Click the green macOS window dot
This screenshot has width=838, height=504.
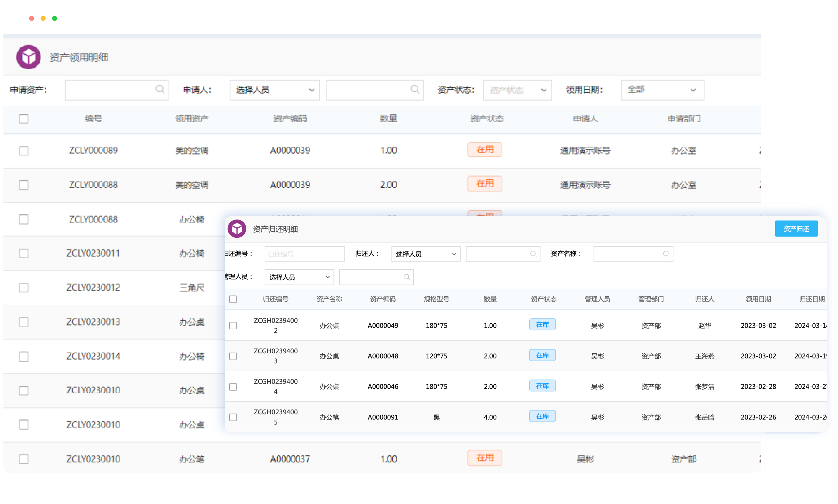point(54,18)
